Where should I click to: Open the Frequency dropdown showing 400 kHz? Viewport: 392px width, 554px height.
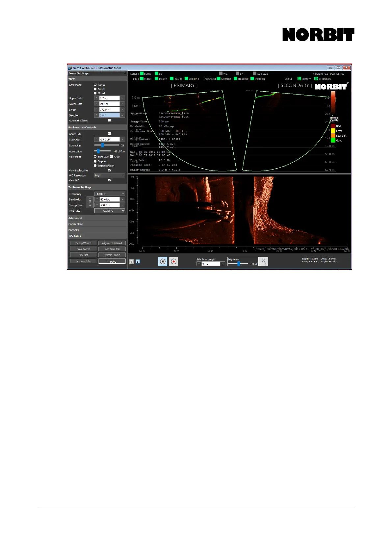(110, 194)
